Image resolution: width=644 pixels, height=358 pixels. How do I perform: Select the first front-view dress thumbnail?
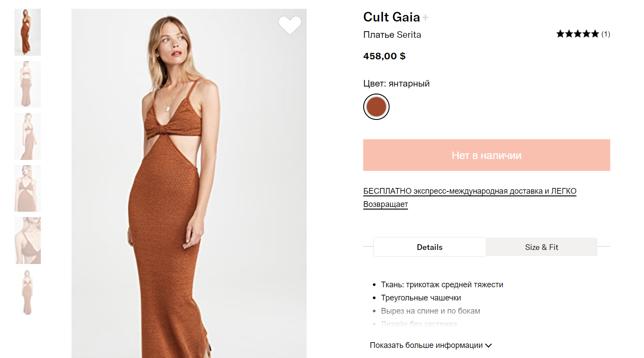[28, 32]
